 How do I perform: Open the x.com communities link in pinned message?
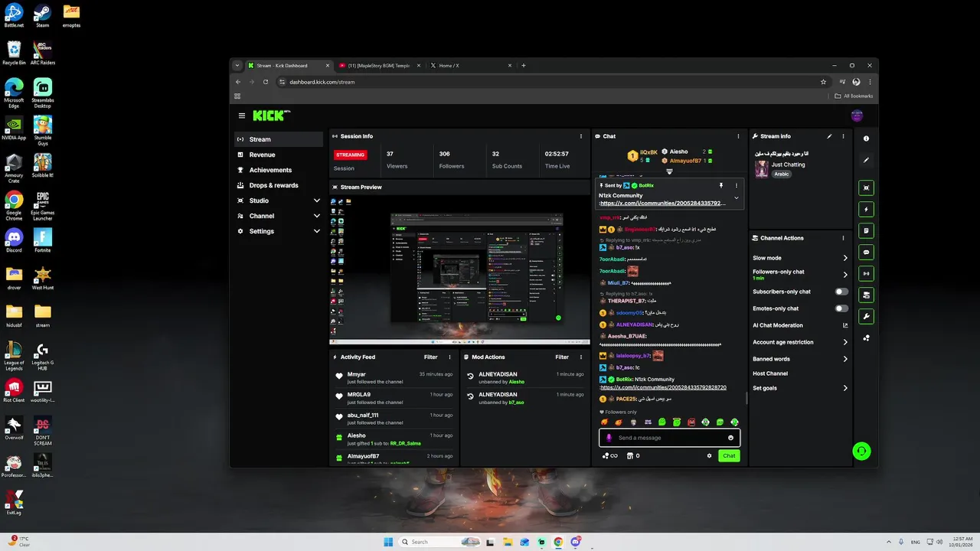pos(662,204)
